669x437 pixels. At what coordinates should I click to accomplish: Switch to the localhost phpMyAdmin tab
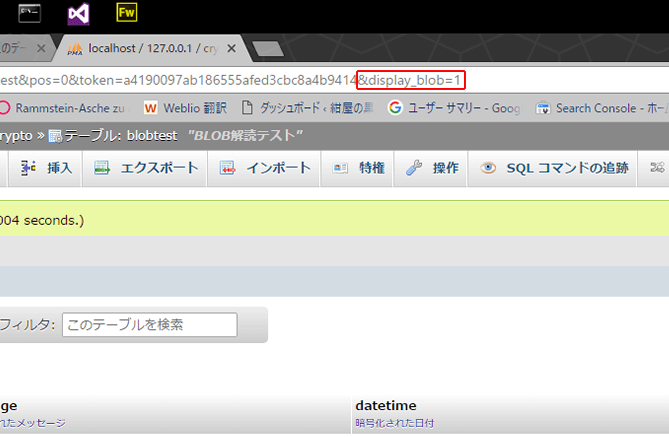152,49
